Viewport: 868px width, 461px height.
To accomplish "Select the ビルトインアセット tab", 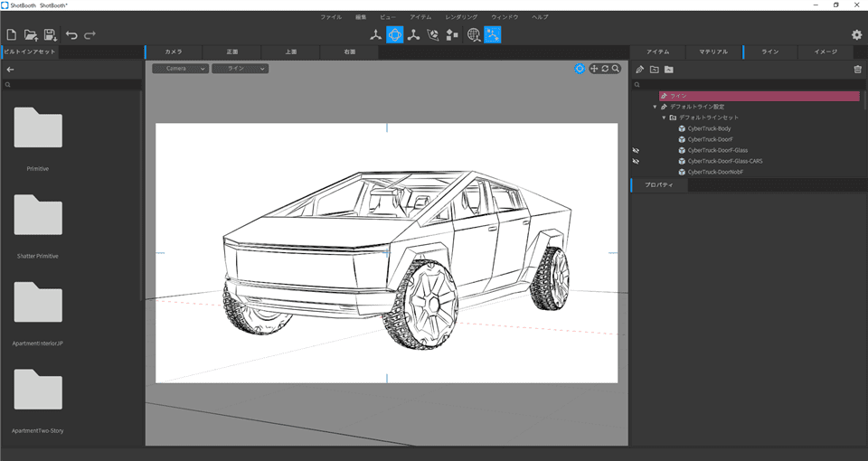I will (x=29, y=52).
